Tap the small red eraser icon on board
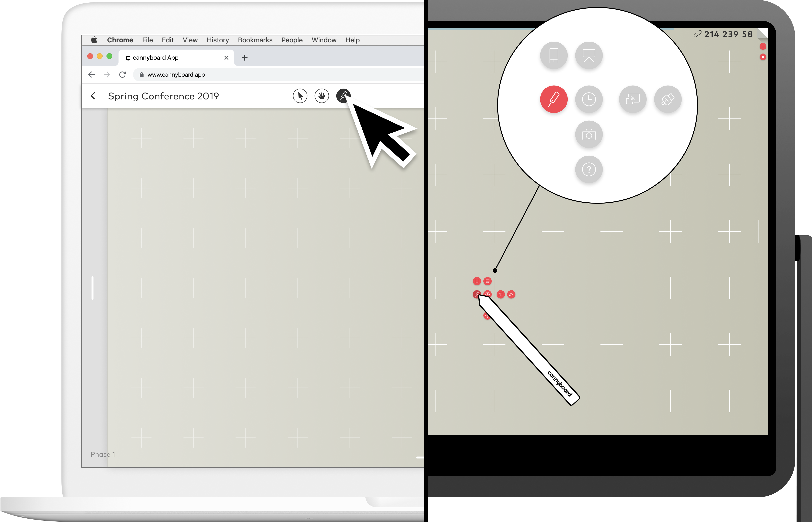 pos(511,294)
